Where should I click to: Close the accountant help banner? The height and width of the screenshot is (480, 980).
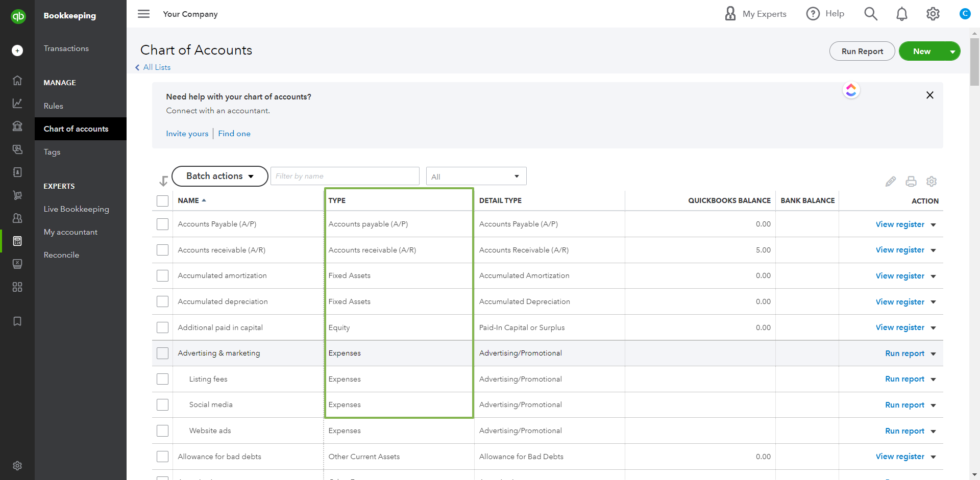point(929,95)
